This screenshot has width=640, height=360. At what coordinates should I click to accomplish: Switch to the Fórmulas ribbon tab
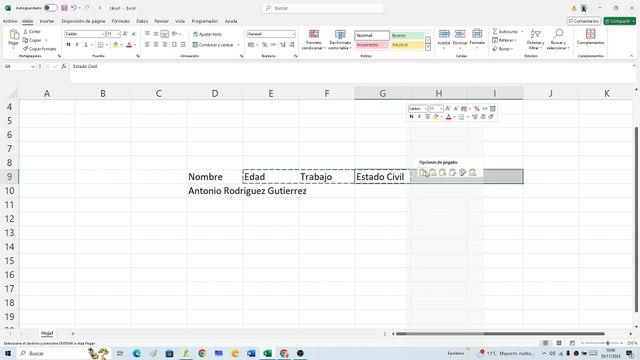tap(121, 21)
